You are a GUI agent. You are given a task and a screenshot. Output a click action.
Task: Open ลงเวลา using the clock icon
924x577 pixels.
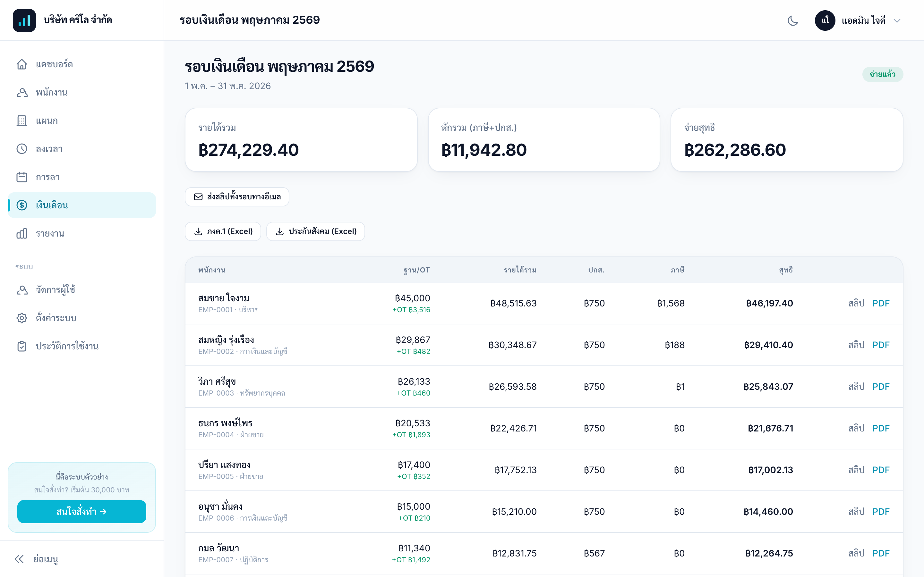click(22, 149)
